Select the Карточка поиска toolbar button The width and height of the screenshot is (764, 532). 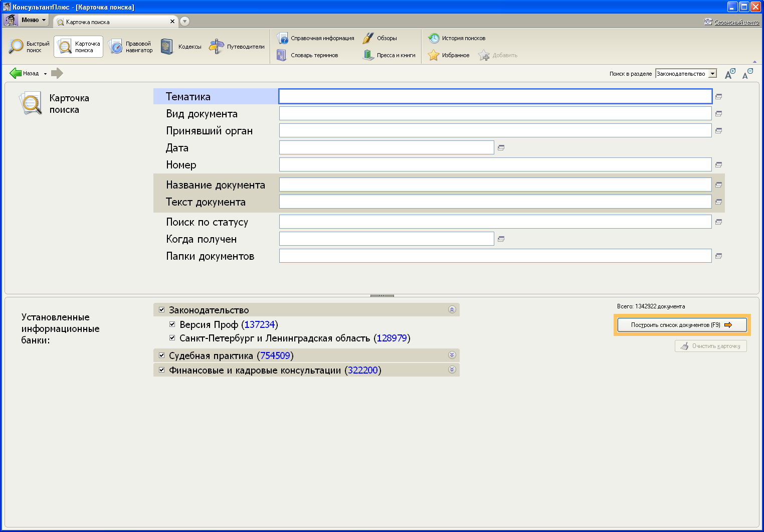pos(79,47)
